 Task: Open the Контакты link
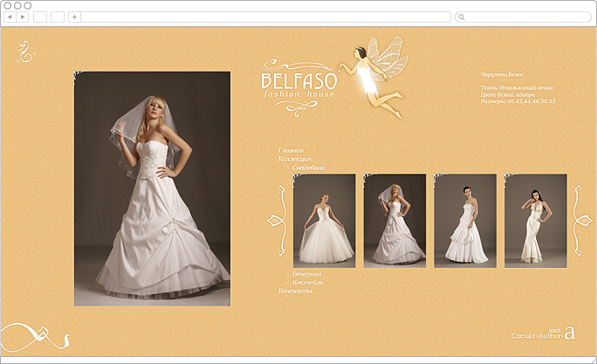296,291
